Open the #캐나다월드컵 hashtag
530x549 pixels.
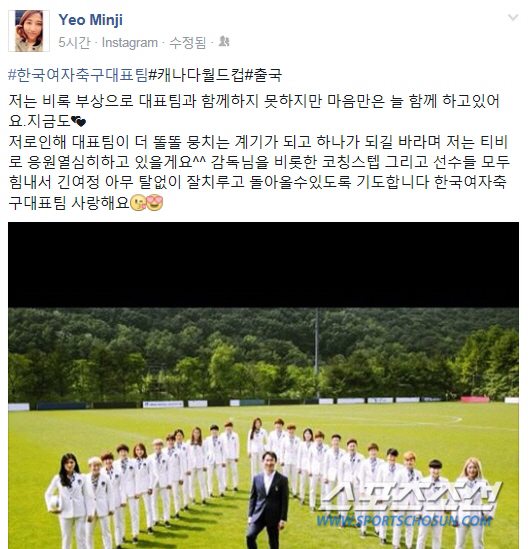[x=196, y=75]
